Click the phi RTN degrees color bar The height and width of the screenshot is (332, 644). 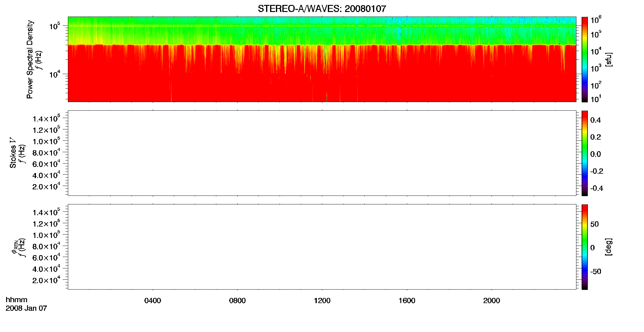click(x=585, y=247)
